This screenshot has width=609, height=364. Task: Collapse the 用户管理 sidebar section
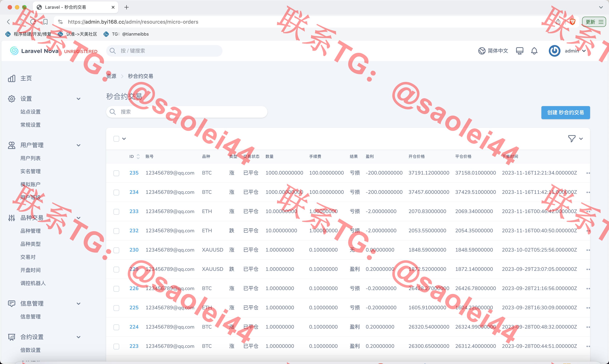point(79,145)
